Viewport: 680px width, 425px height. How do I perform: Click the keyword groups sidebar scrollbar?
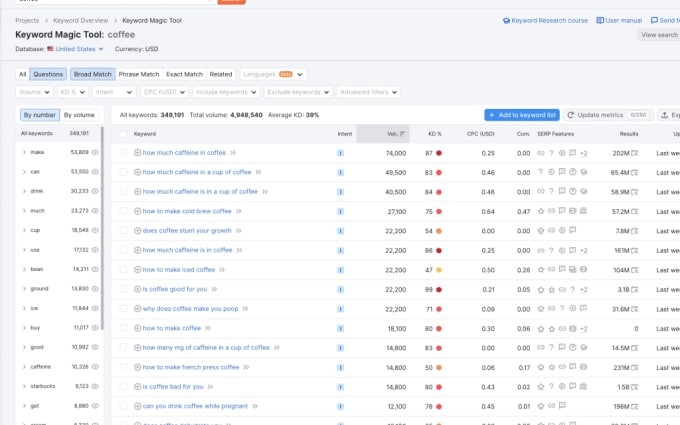102,228
